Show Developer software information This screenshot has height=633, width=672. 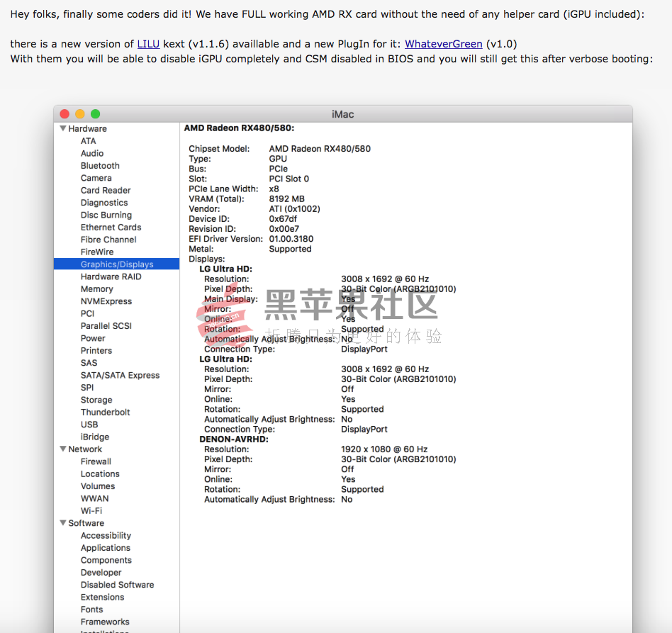tap(101, 573)
